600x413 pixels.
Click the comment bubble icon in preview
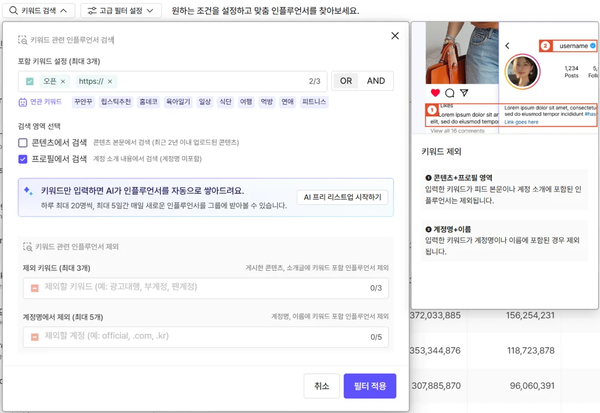click(x=449, y=91)
